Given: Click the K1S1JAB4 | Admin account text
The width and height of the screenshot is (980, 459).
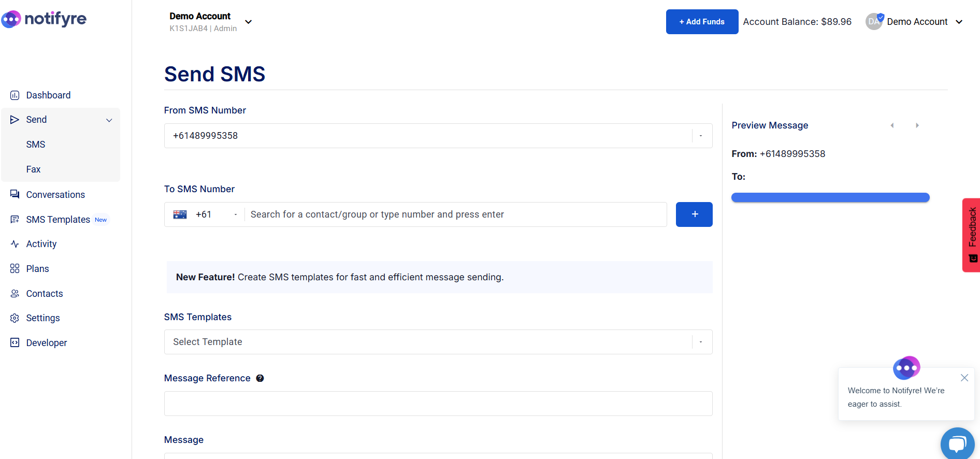Looking at the screenshot, I should (x=203, y=28).
